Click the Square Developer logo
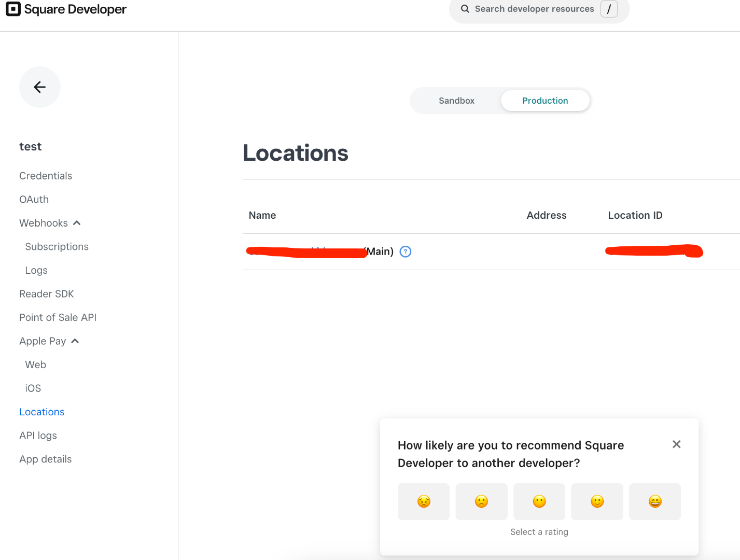Viewport: 740px width, 560px height. pos(66,9)
